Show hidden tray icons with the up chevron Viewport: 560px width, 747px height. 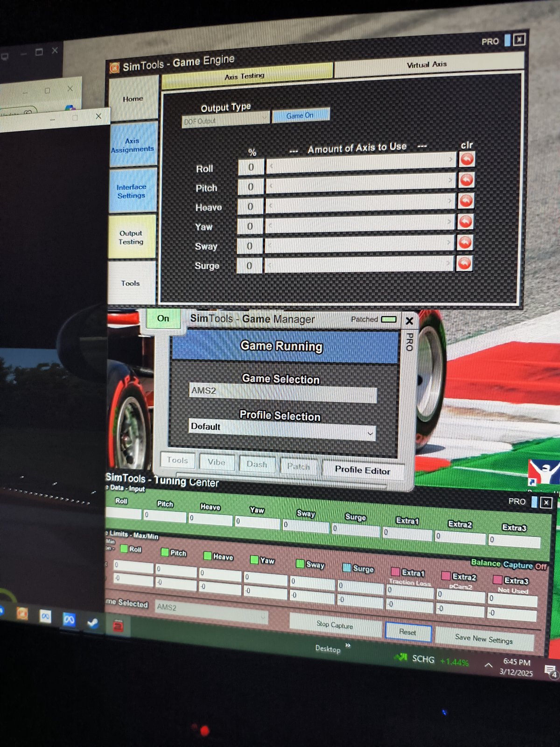pyautogui.click(x=488, y=665)
